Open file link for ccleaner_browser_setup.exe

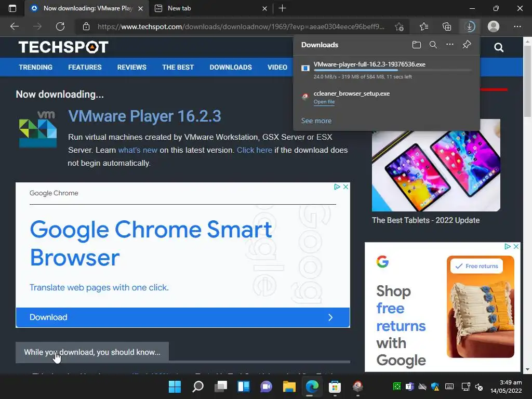click(x=324, y=102)
